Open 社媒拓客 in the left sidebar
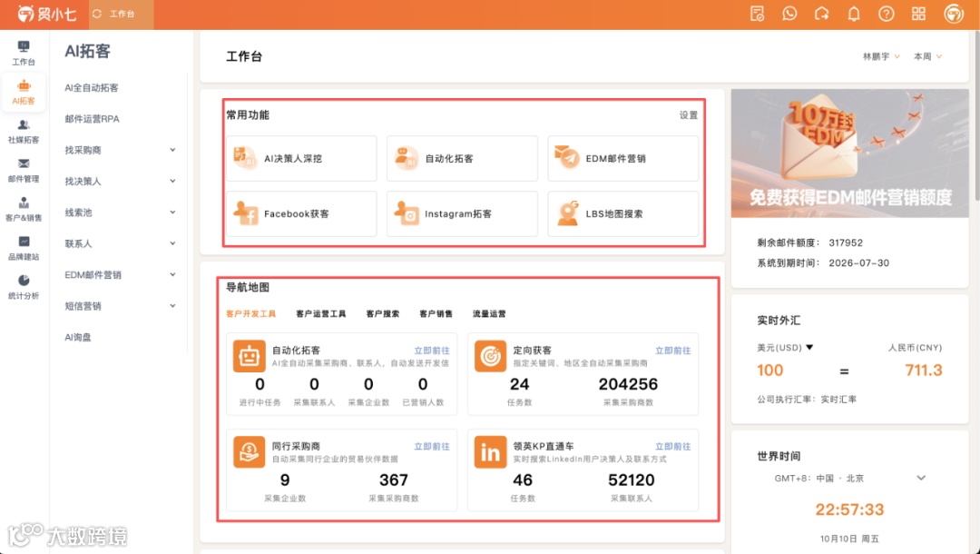The height and width of the screenshot is (554, 980). click(24, 132)
